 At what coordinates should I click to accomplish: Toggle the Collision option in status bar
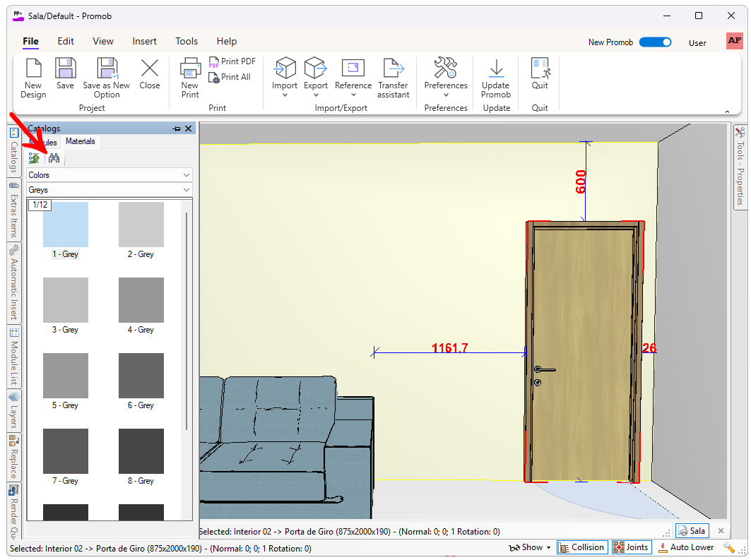click(x=581, y=547)
